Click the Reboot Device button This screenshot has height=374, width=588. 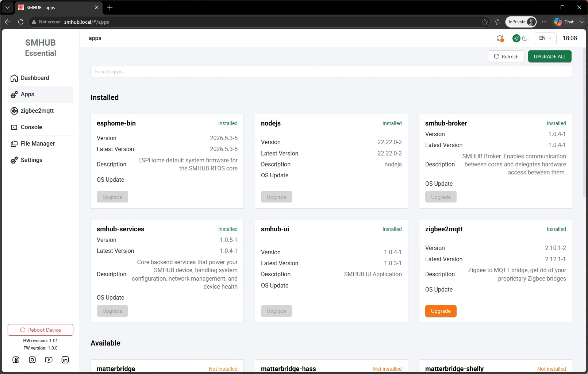click(x=41, y=330)
